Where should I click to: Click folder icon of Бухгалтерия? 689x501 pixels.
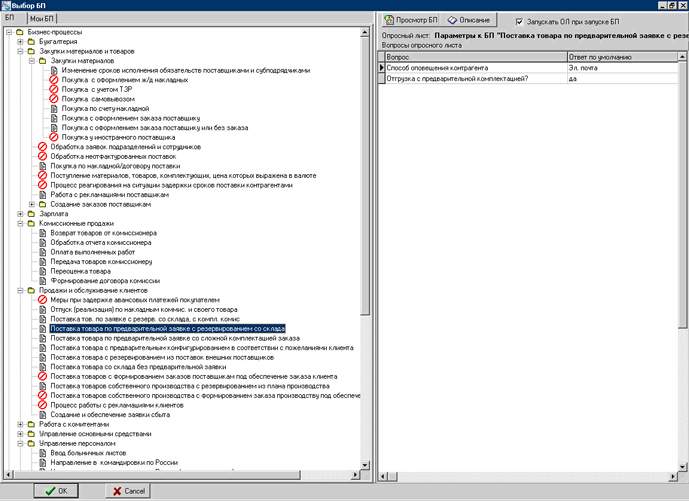(31, 42)
